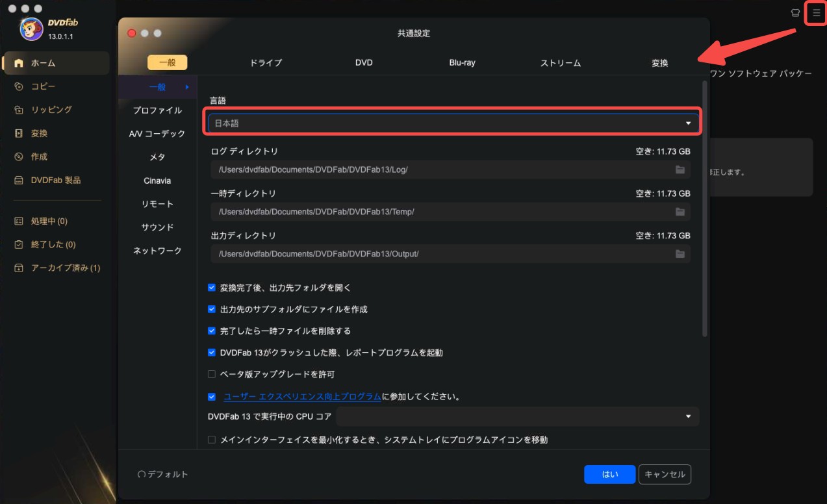Open ユーザー エクスペリエンス向上プログラム link
827x504 pixels.
pyautogui.click(x=302, y=396)
